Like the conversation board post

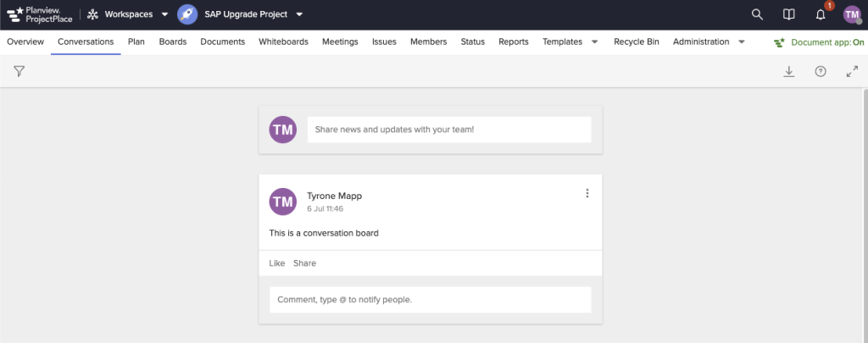tap(276, 263)
